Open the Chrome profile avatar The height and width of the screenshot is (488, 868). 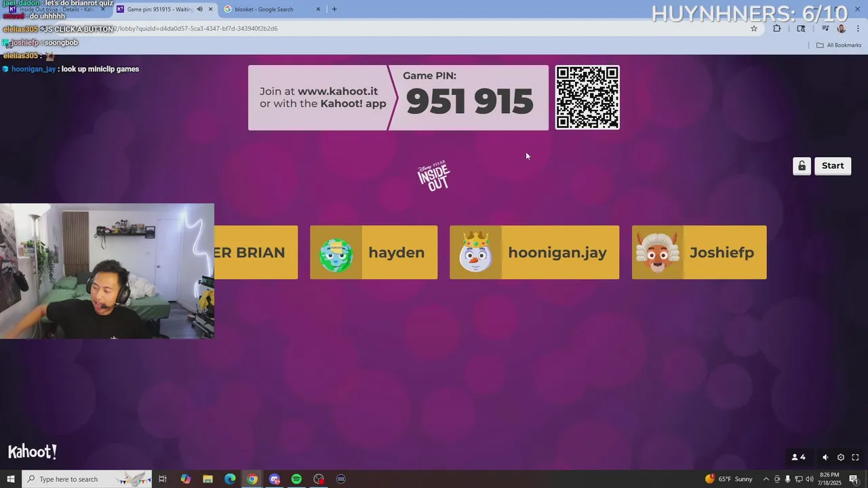tap(842, 28)
